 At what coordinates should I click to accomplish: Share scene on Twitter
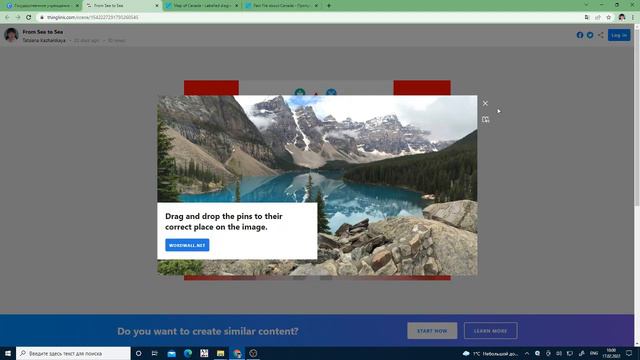tap(590, 35)
